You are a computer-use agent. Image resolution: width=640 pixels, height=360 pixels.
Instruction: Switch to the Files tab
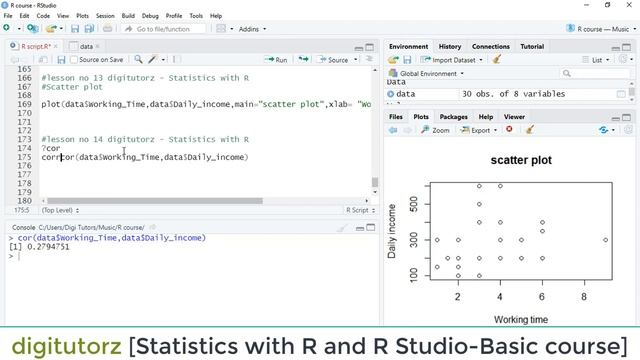point(396,117)
